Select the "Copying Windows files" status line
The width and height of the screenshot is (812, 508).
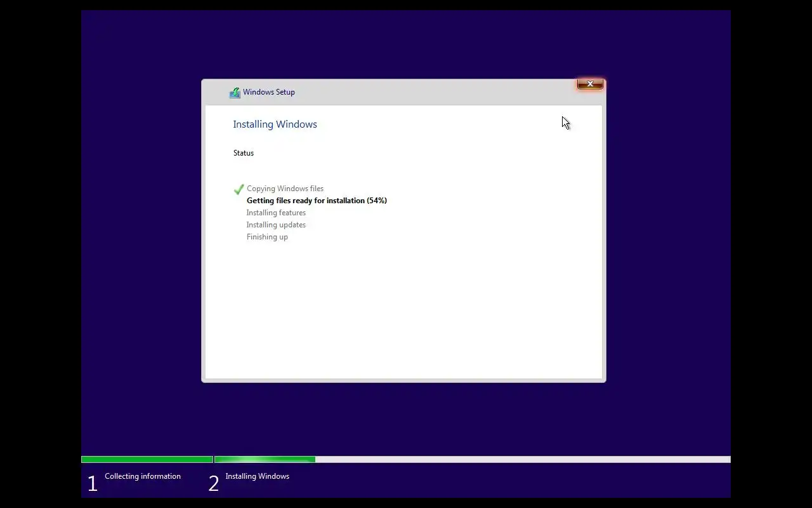point(285,189)
